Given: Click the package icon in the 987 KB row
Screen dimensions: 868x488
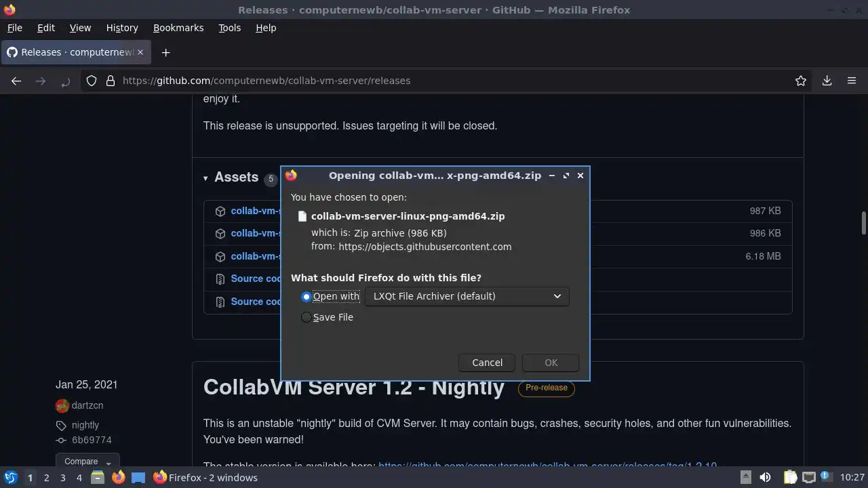Looking at the screenshot, I should 220,211.
